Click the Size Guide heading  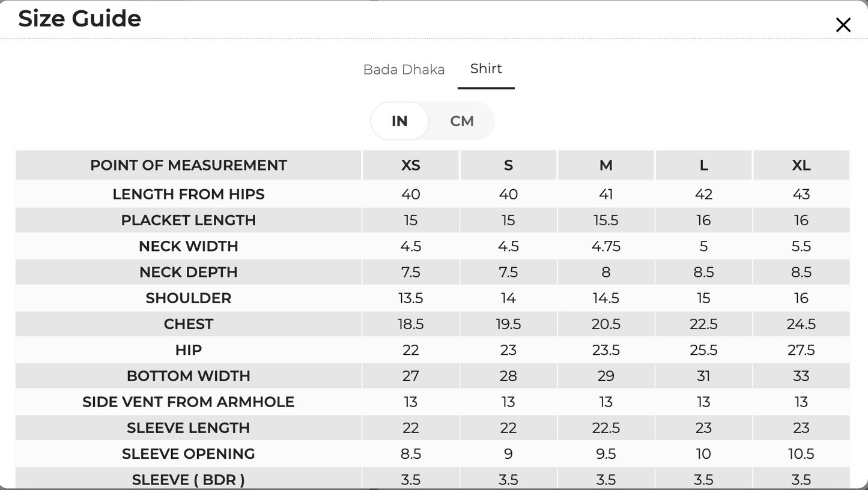click(80, 19)
